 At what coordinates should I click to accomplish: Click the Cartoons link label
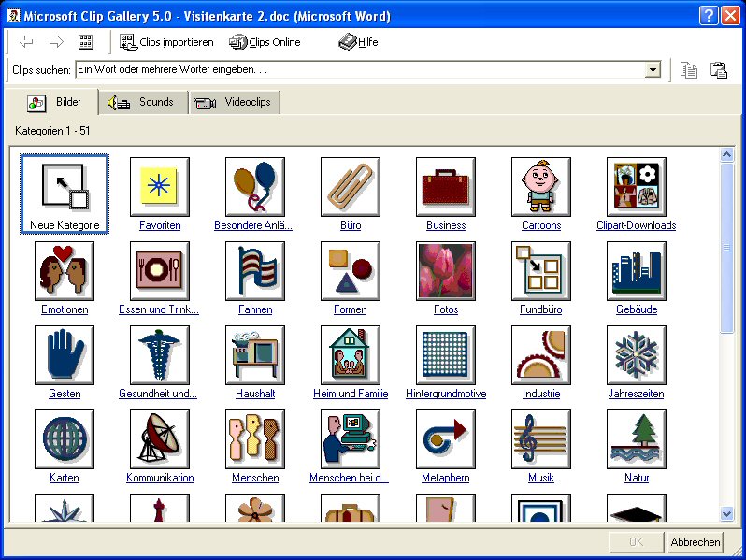click(x=541, y=225)
